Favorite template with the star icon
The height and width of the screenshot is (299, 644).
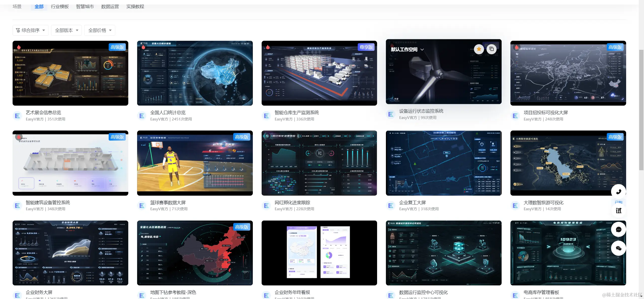(479, 49)
